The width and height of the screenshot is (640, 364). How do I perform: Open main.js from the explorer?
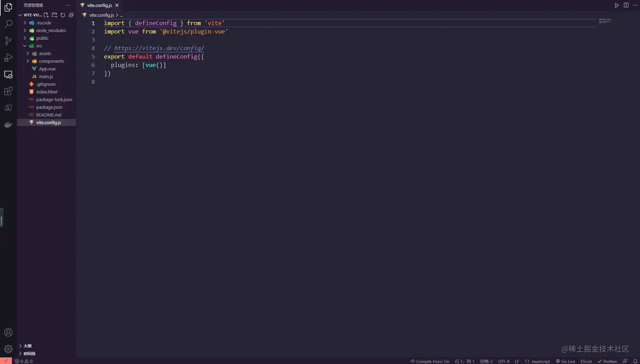47,77
